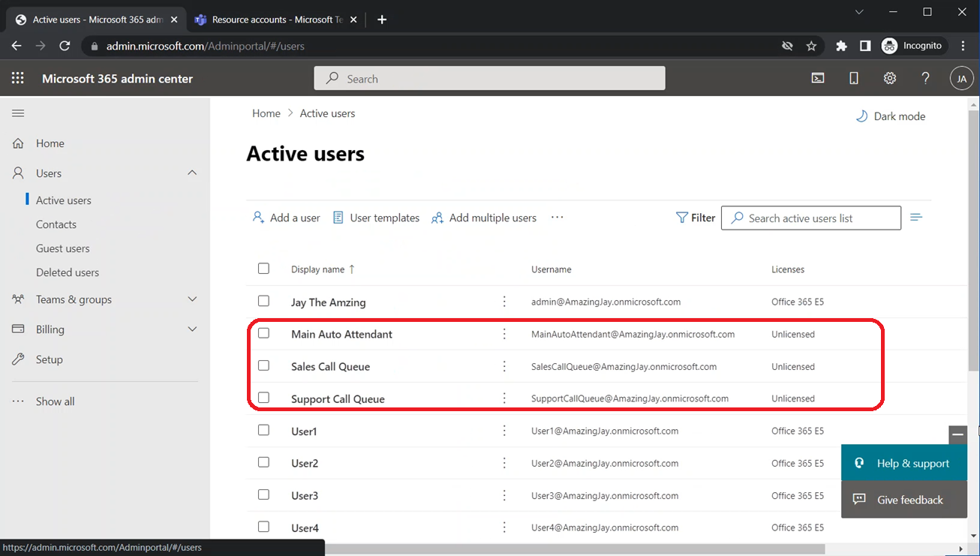Expand Teams & groups navigation section
The width and height of the screenshot is (980, 556).
(x=192, y=299)
